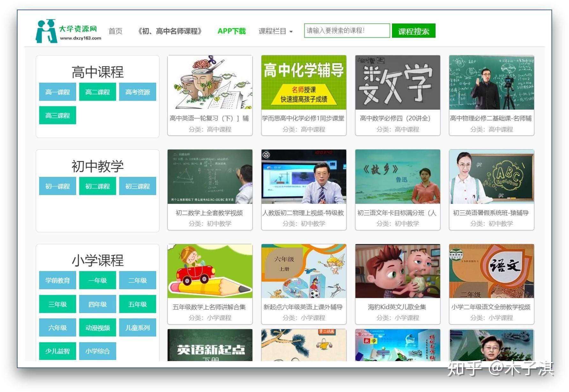Click the 初中教学 section heading
This screenshot has height=392, width=569.
98,166
